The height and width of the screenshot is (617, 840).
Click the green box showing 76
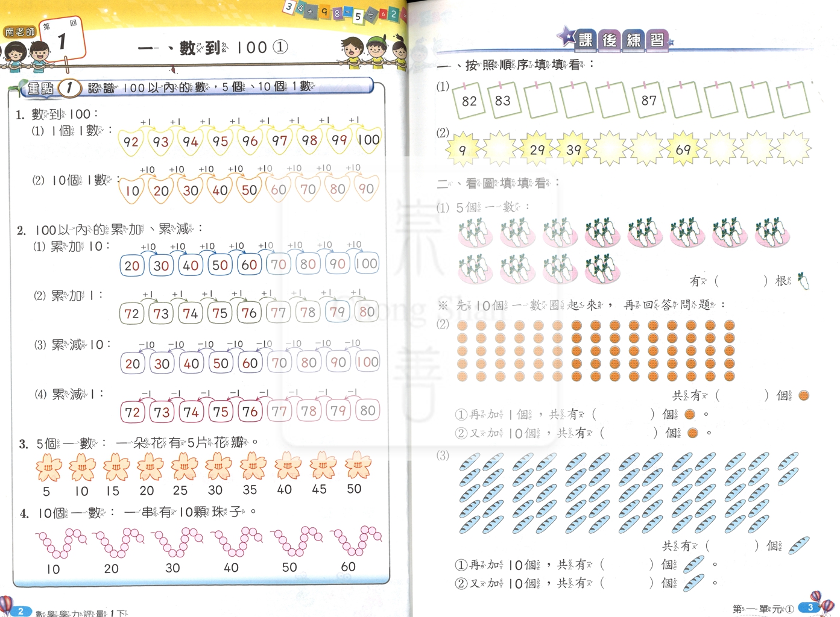[x=249, y=313]
